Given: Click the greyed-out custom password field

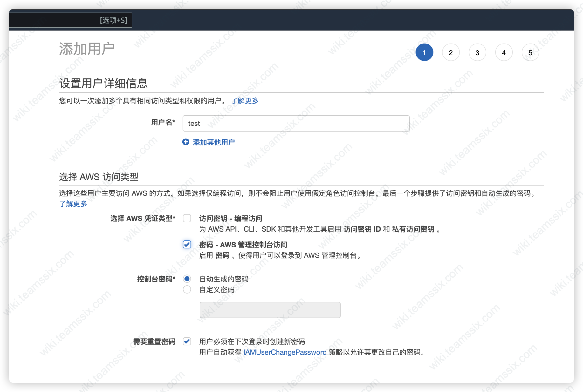Looking at the screenshot, I should coord(270,310).
